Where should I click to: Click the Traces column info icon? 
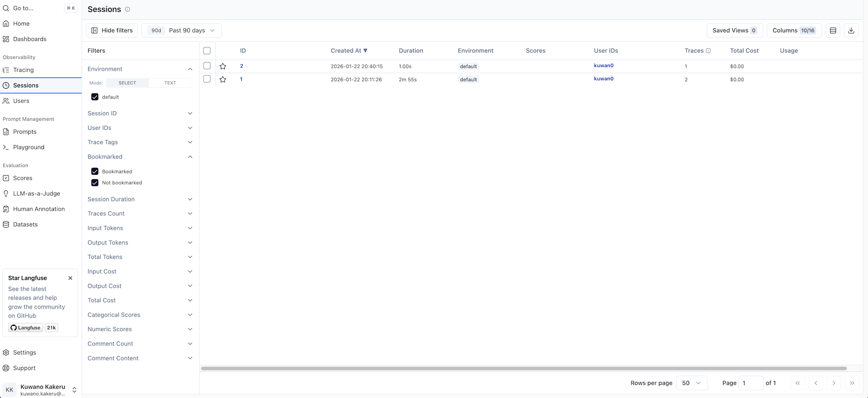coord(708,51)
